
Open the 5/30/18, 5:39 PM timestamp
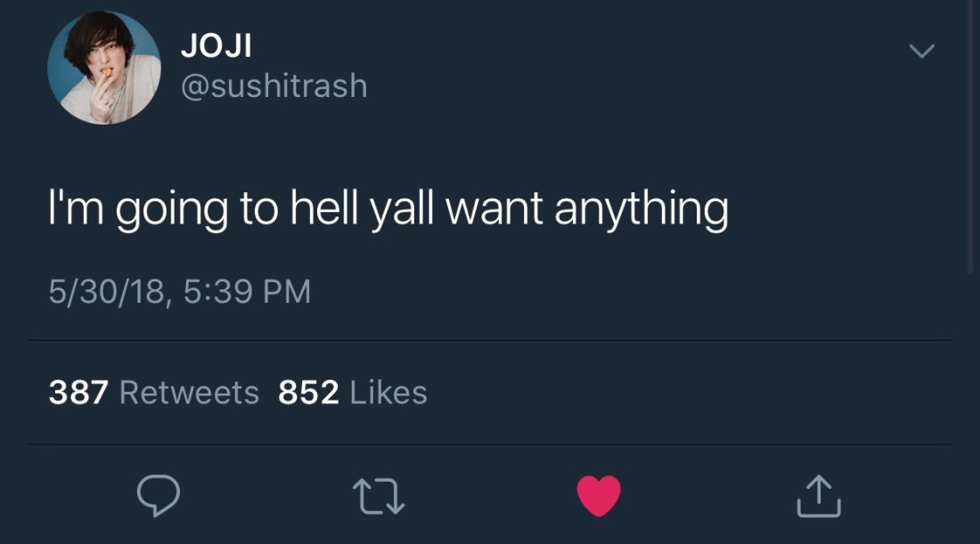180,292
